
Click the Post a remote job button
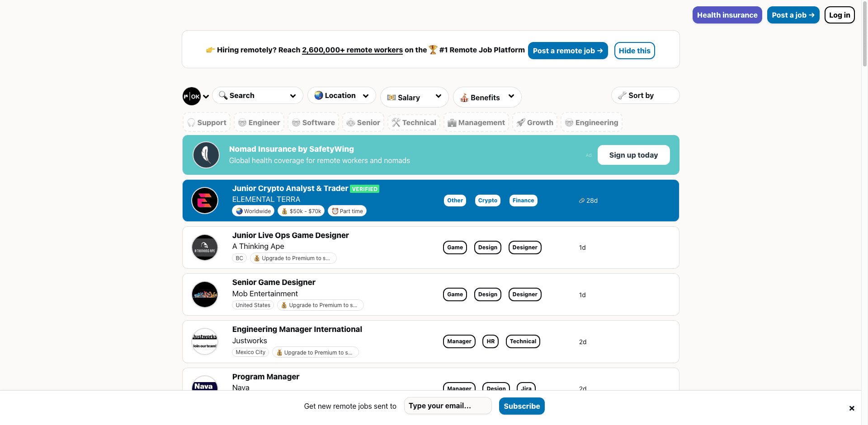pyautogui.click(x=568, y=51)
